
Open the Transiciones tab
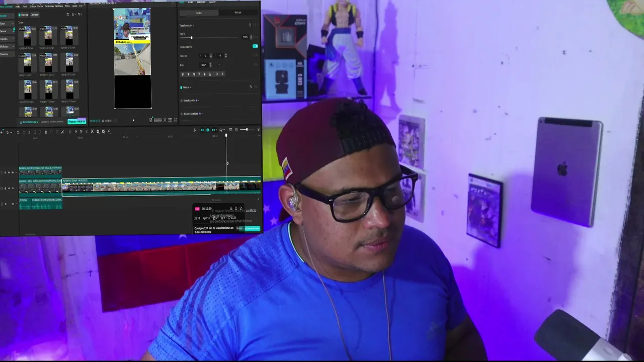point(49,7)
